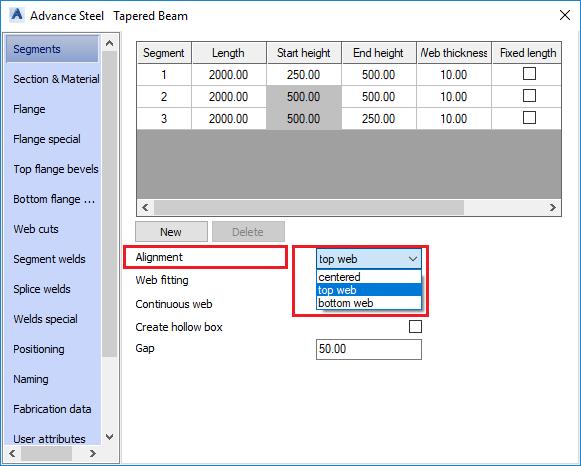The width and height of the screenshot is (581, 466).
Task: Open the Positioning tab
Action: 39,349
